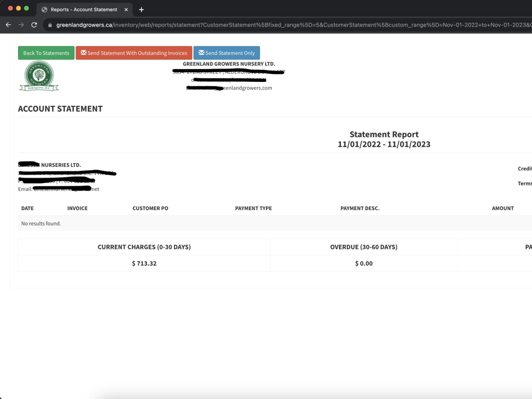Click the $ 0.00 overdue value
Viewport: 532px width, 399px height.
[364, 263]
